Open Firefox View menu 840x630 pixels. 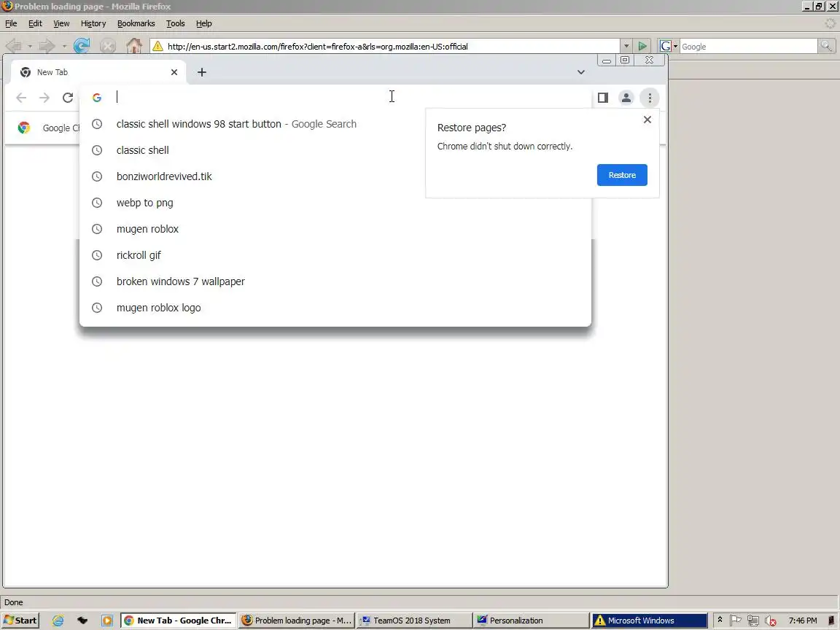(61, 23)
